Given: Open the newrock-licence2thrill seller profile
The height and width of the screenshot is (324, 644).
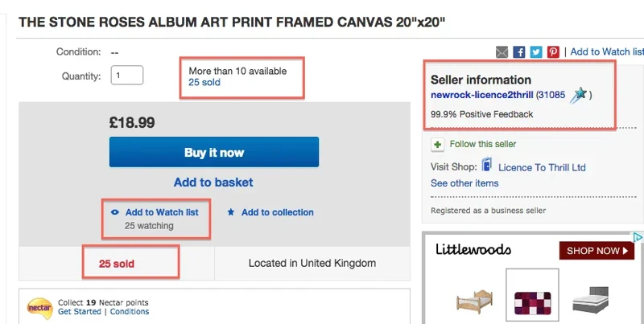Looking at the screenshot, I should [x=481, y=95].
